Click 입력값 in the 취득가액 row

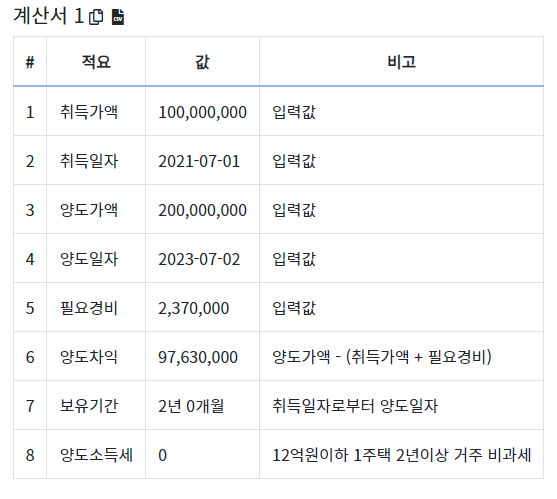[294, 112]
